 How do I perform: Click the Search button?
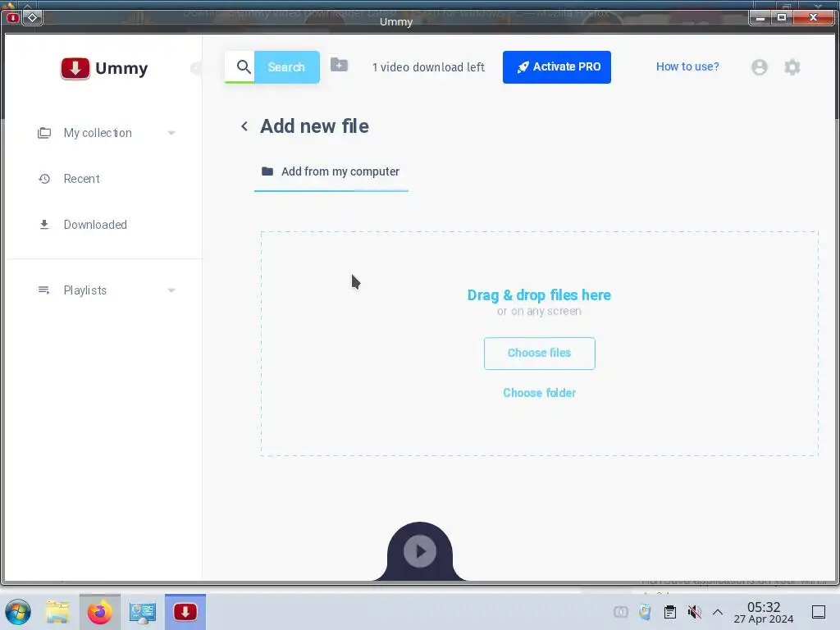click(x=286, y=67)
